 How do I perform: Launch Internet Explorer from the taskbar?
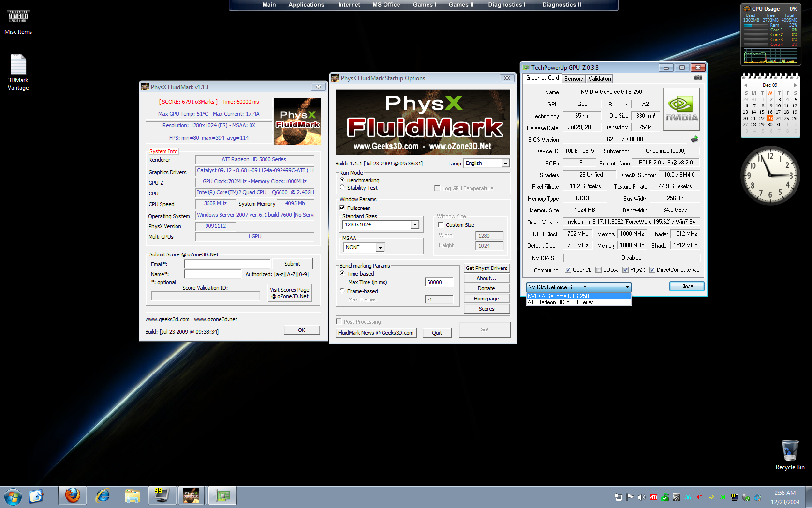(103, 496)
